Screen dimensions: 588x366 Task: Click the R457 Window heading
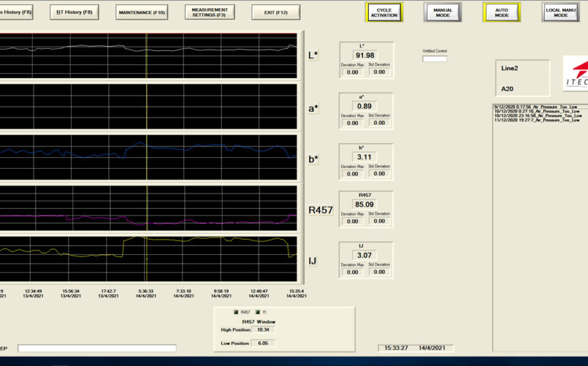(259, 322)
